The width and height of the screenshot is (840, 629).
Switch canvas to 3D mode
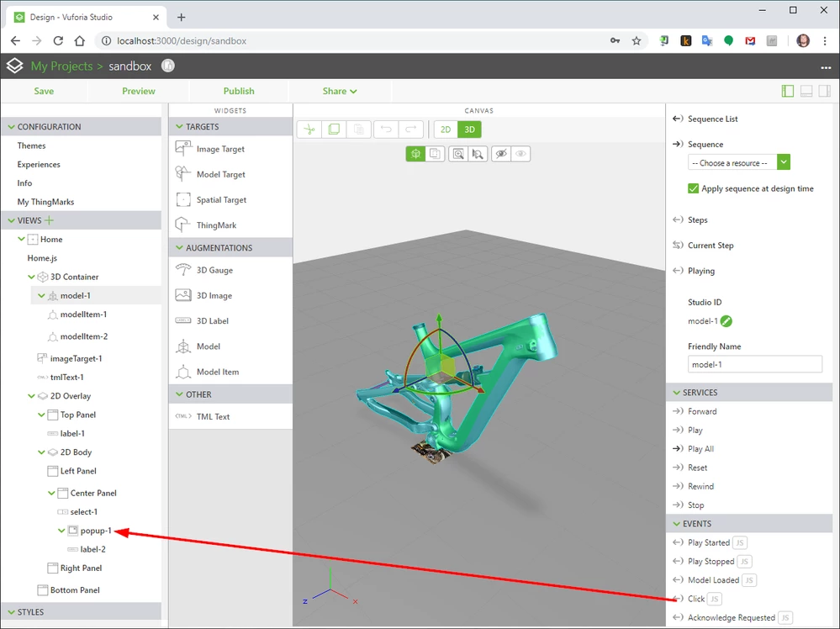click(469, 129)
